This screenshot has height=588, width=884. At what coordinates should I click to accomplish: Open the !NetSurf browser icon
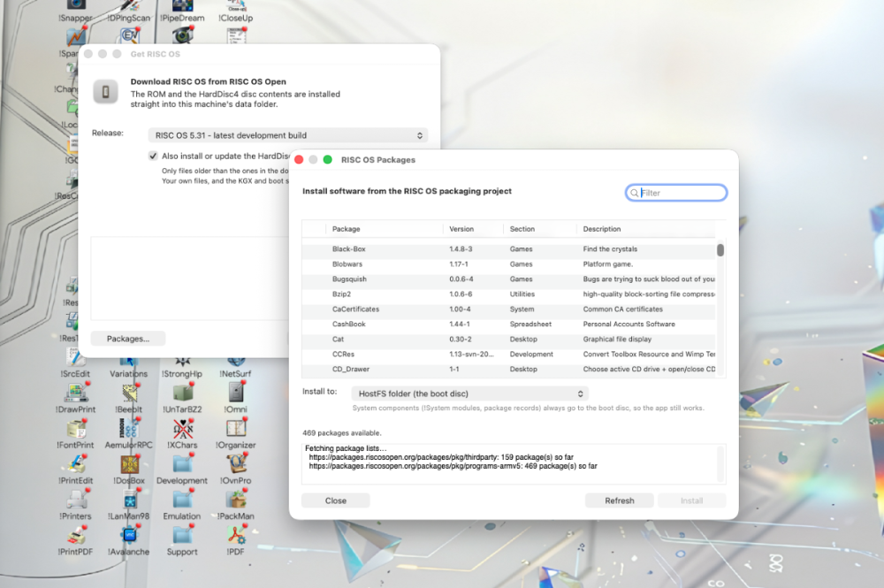[x=236, y=363]
